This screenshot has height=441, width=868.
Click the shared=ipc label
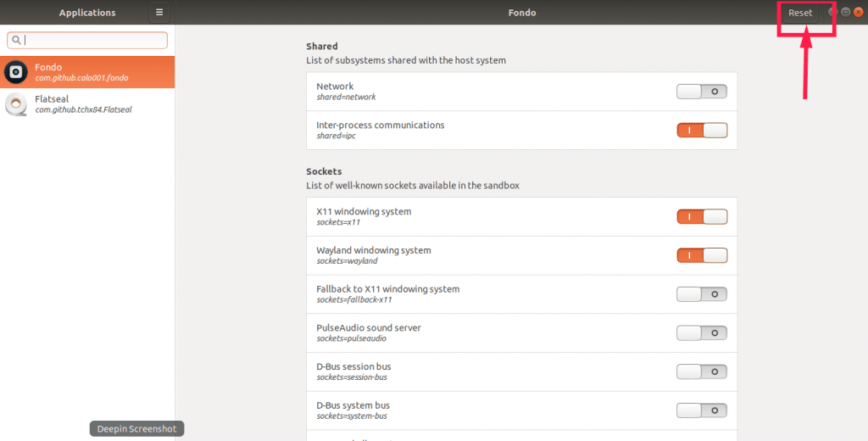[336, 136]
